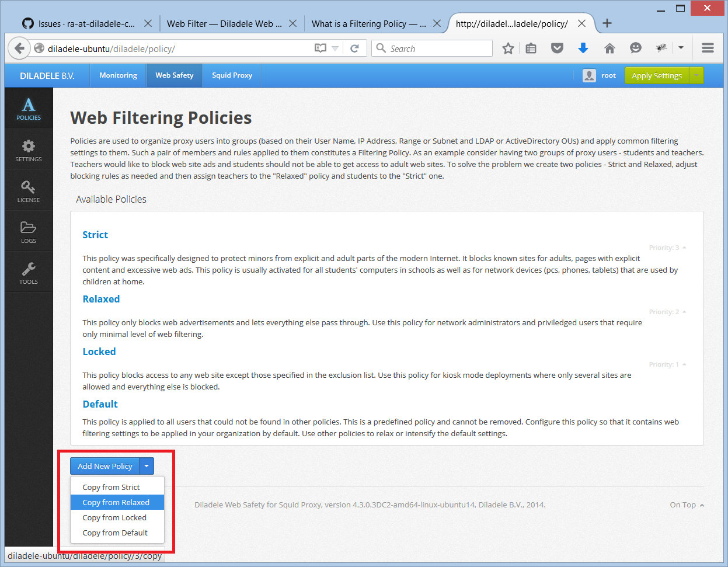The height and width of the screenshot is (567, 728).
Task: Reload the current page
Action: 354,48
